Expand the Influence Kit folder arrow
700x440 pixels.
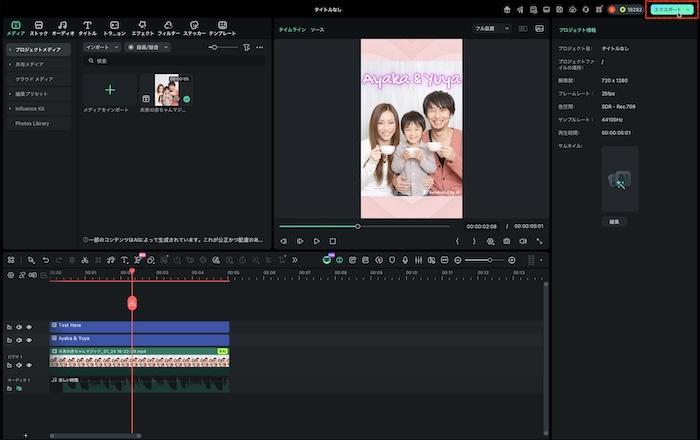(10, 108)
